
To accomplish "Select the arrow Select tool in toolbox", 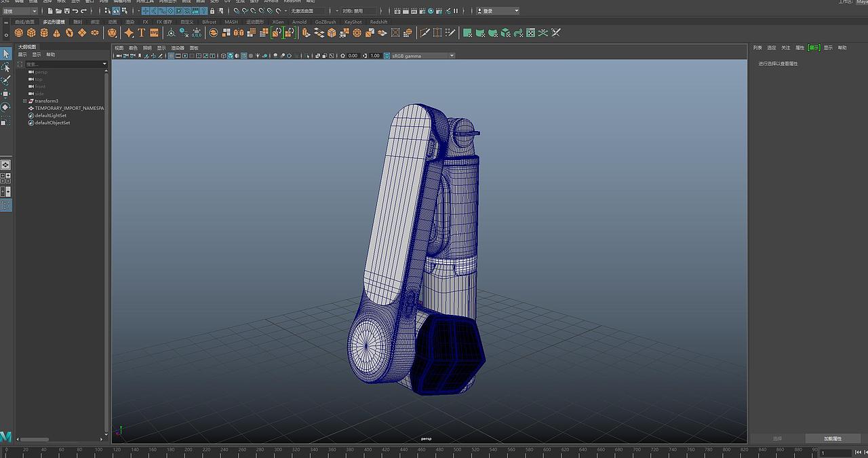I will (x=5, y=54).
